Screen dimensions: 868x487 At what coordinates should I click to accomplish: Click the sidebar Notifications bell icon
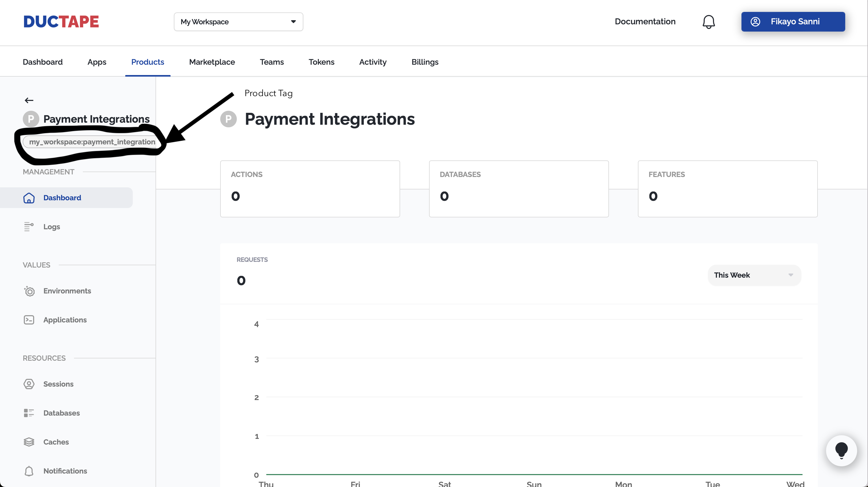[29, 471]
